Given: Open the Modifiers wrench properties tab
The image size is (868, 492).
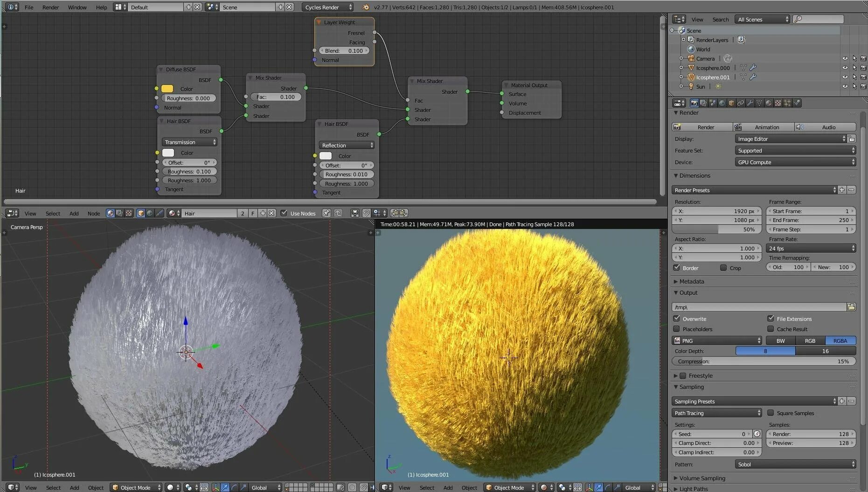Looking at the screenshot, I should point(750,103).
